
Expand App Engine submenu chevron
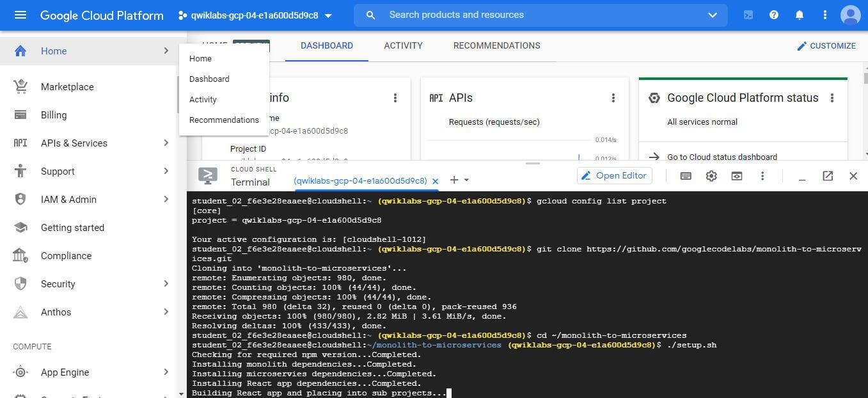click(166, 372)
